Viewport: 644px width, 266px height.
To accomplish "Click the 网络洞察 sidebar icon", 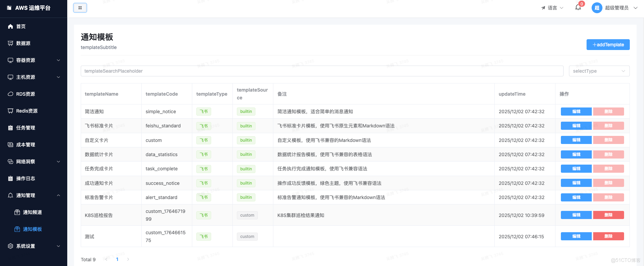I will coord(10,162).
